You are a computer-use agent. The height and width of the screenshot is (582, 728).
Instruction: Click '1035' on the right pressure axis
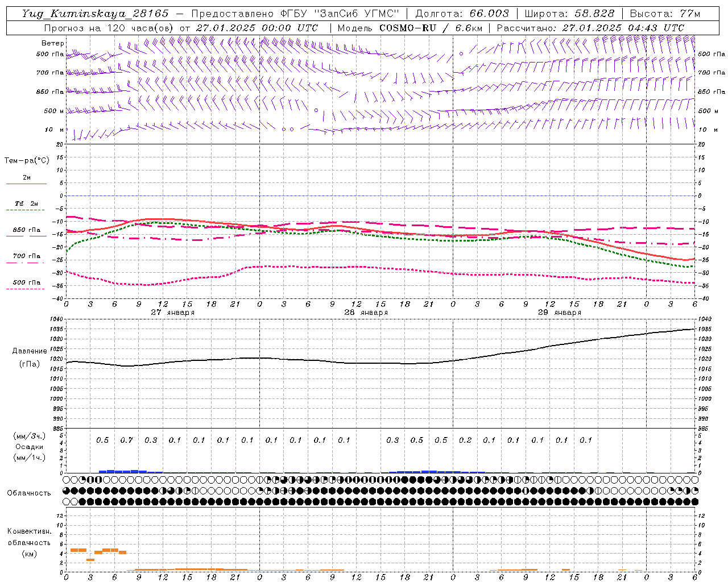pos(705,330)
